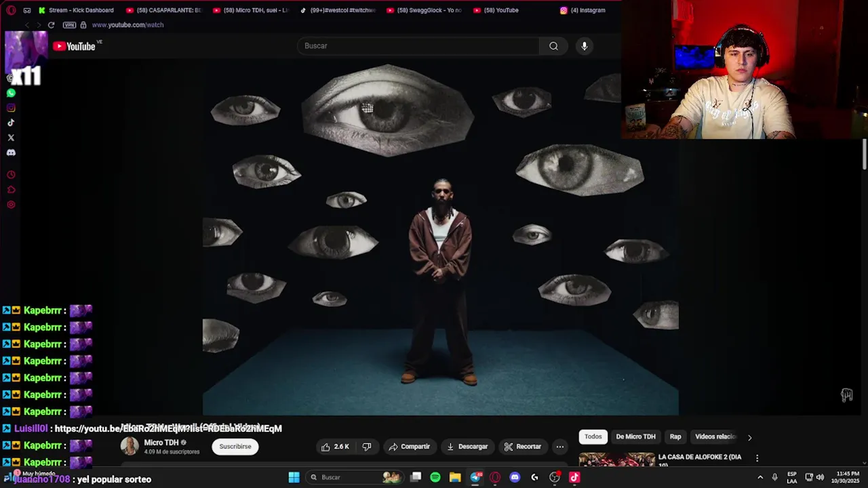Reload the YouTube page
Screen dimensions: 868x488
(x=51, y=25)
